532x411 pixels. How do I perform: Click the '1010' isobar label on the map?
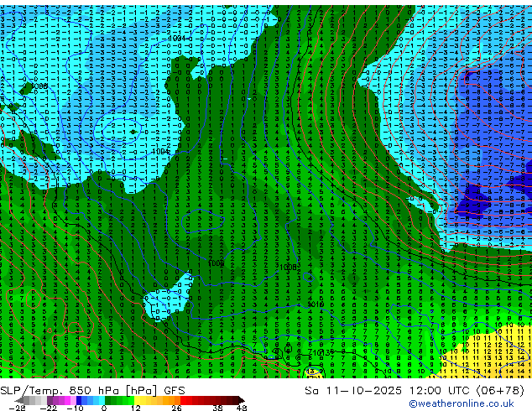pos(316,304)
